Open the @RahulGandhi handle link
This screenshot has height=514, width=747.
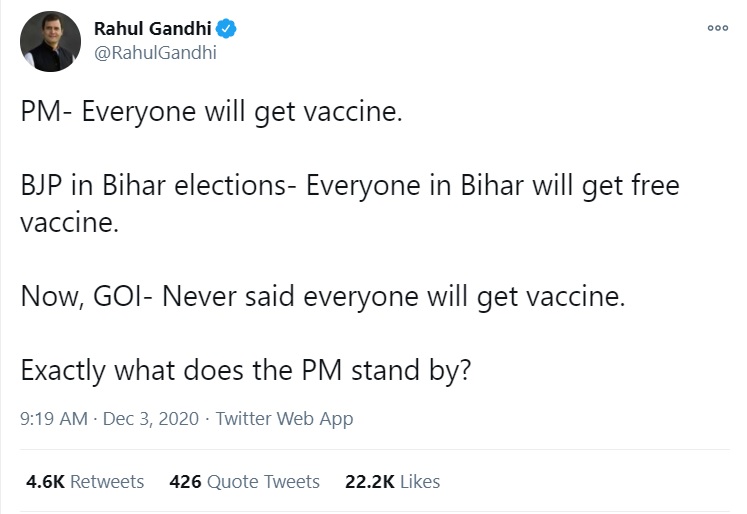point(154,53)
